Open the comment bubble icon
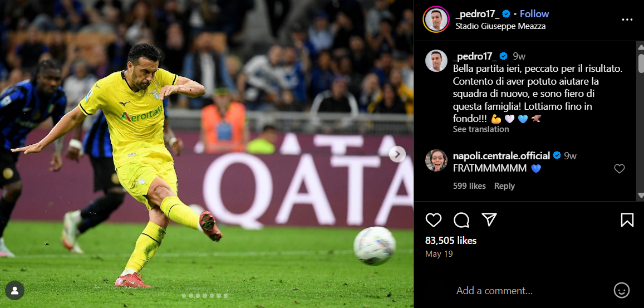The image size is (644, 308). tap(461, 220)
